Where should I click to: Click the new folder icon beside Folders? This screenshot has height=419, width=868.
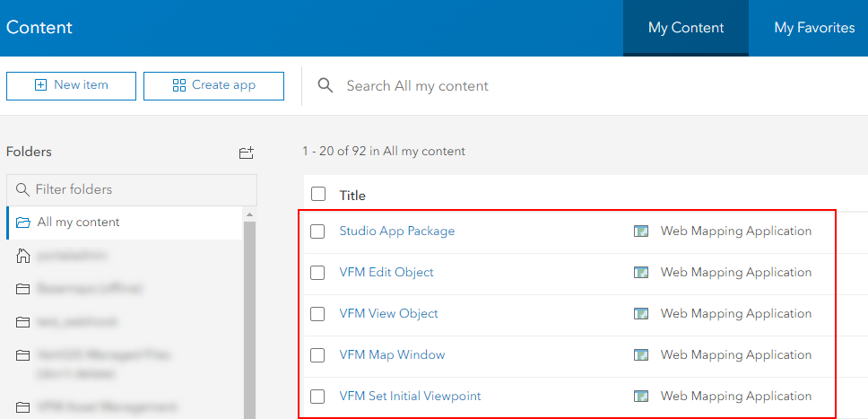tap(247, 153)
